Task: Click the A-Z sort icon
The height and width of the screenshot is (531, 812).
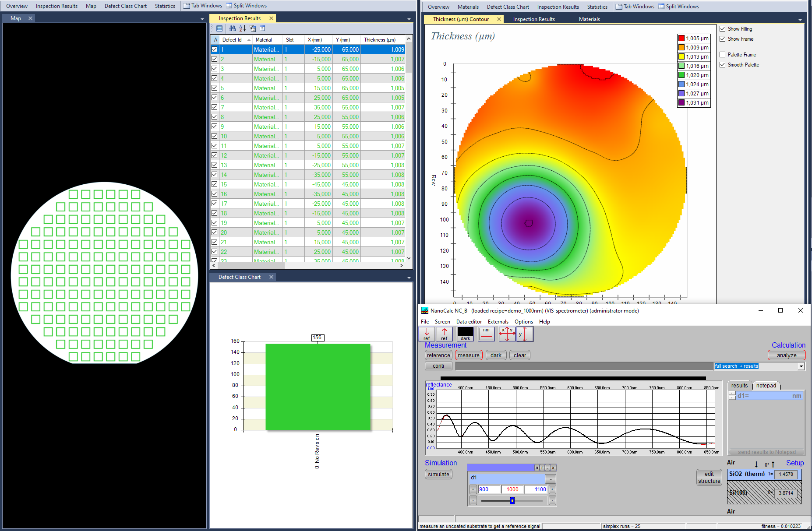Action: pyautogui.click(x=242, y=28)
